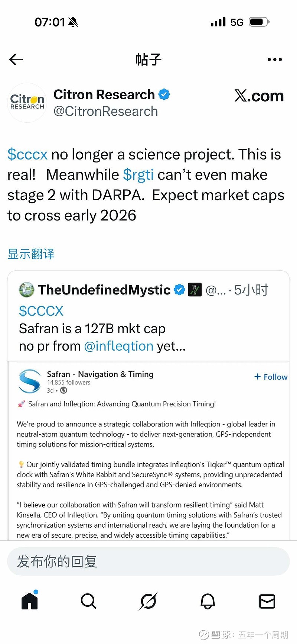Tap the Safran logo icon
The height and width of the screenshot is (644, 297).
click(x=30, y=381)
